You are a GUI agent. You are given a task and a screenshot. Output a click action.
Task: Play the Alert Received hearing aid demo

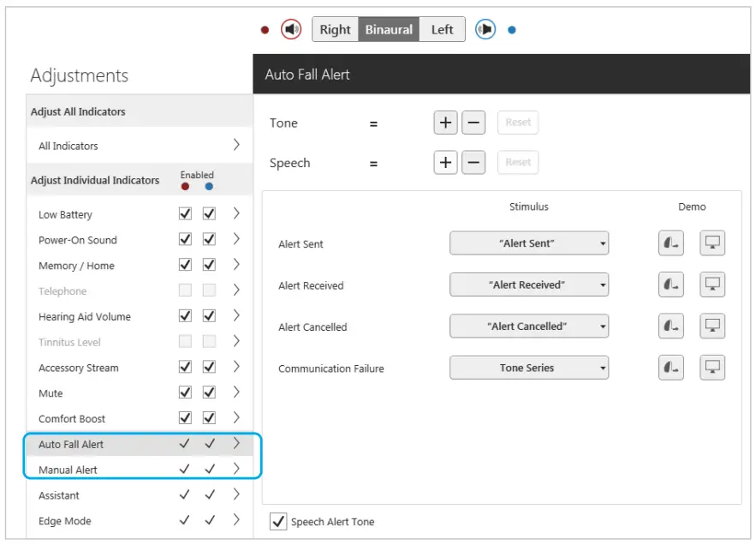pos(670,284)
